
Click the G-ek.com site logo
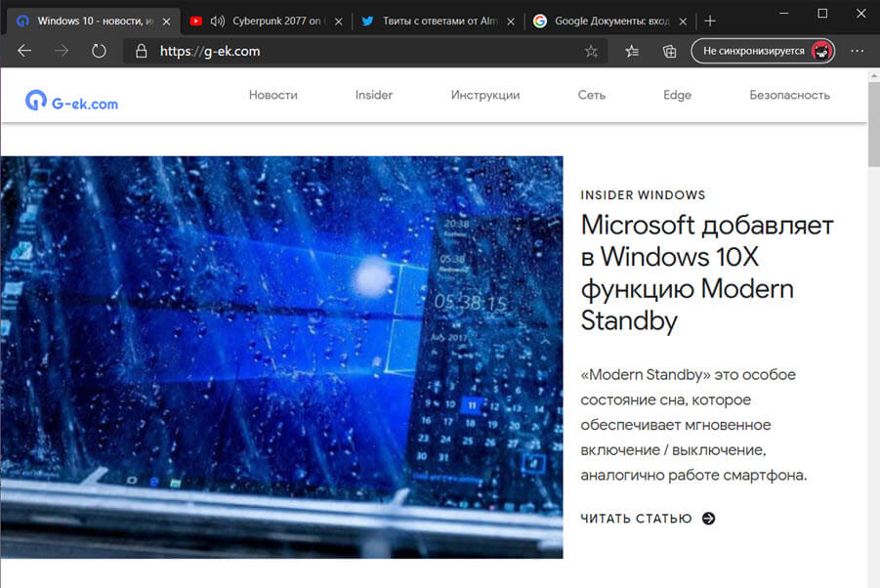pyautogui.click(x=71, y=101)
